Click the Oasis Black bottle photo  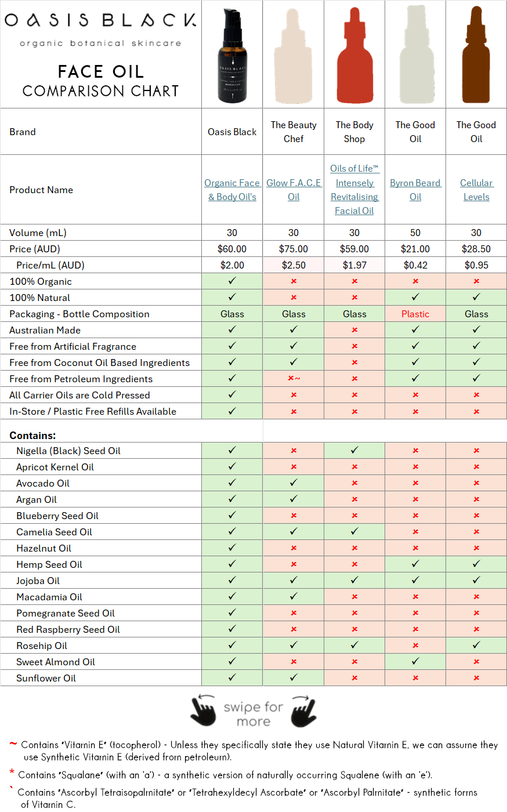click(233, 56)
